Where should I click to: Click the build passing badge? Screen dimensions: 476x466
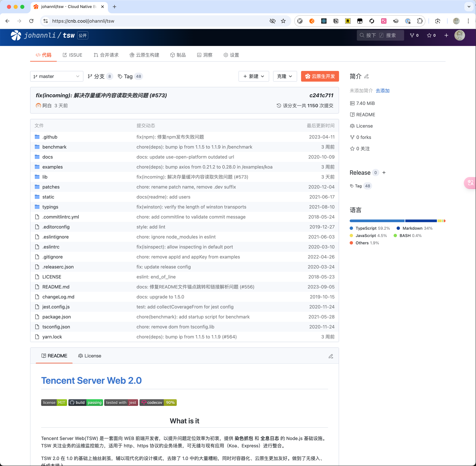(x=86, y=403)
